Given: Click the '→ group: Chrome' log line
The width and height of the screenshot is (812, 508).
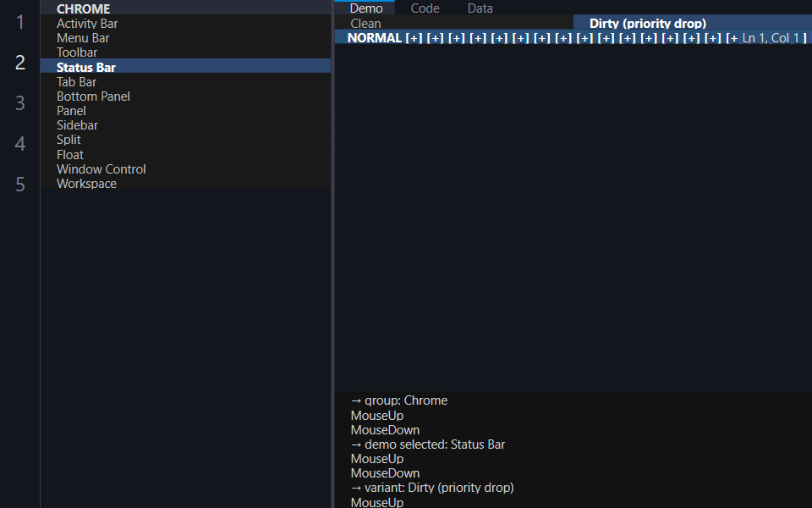Looking at the screenshot, I should [x=398, y=400].
